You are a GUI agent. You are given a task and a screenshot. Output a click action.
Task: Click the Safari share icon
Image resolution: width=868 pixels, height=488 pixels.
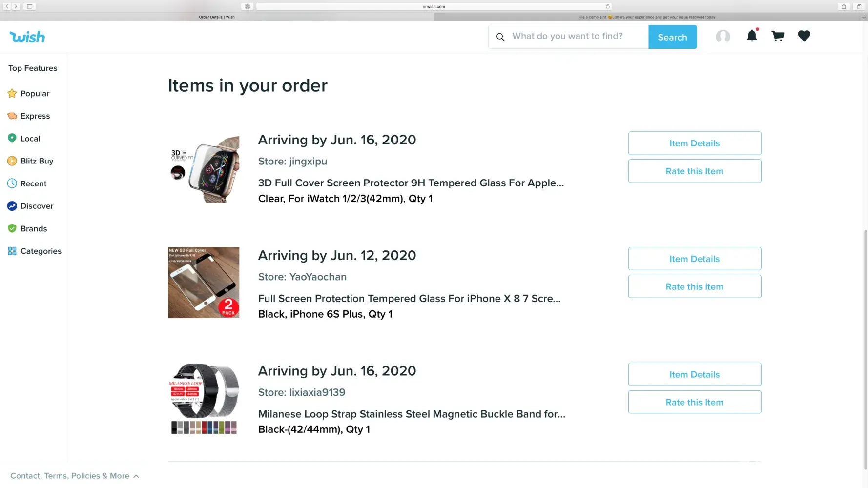click(843, 6)
